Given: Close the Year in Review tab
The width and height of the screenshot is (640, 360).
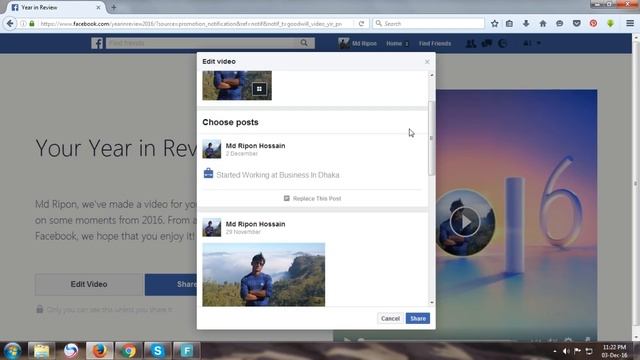Looking at the screenshot, I should click(x=98, y=7).
